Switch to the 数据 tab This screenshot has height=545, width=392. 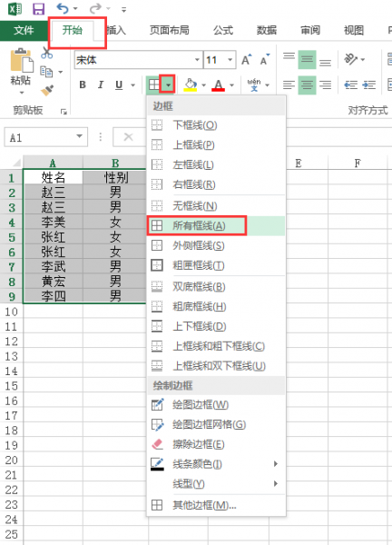pyautogui.click(x=267, y=31)
